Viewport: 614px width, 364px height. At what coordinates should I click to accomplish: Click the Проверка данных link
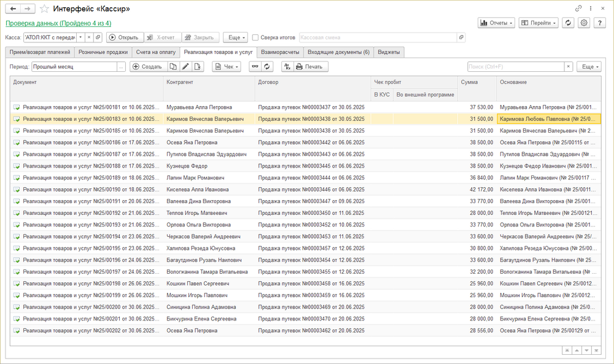point(58,23)
